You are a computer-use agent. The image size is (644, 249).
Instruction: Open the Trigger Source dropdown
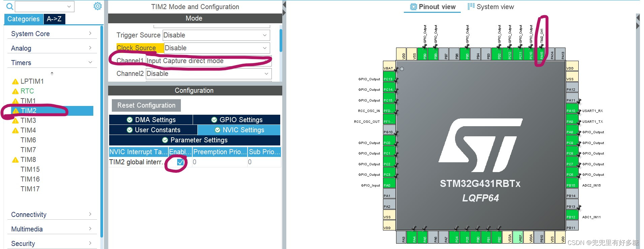216,35
